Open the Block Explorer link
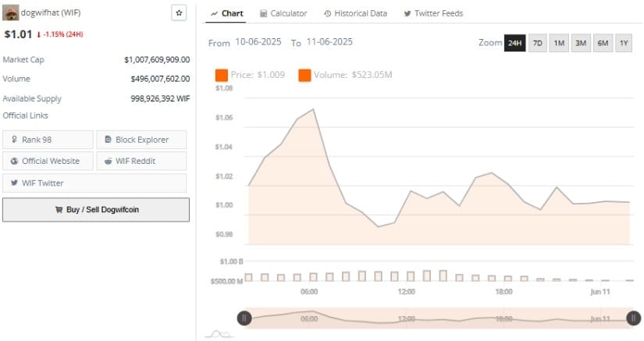Viewport: 644px width, 341px height. 141,140
